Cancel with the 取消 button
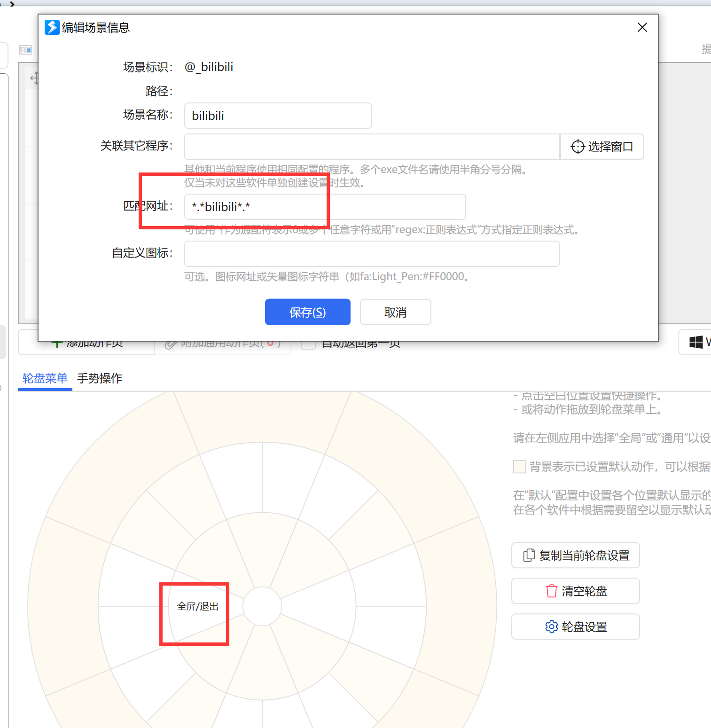The height and width of the screenshot is (728, 711). coord(396,312)
